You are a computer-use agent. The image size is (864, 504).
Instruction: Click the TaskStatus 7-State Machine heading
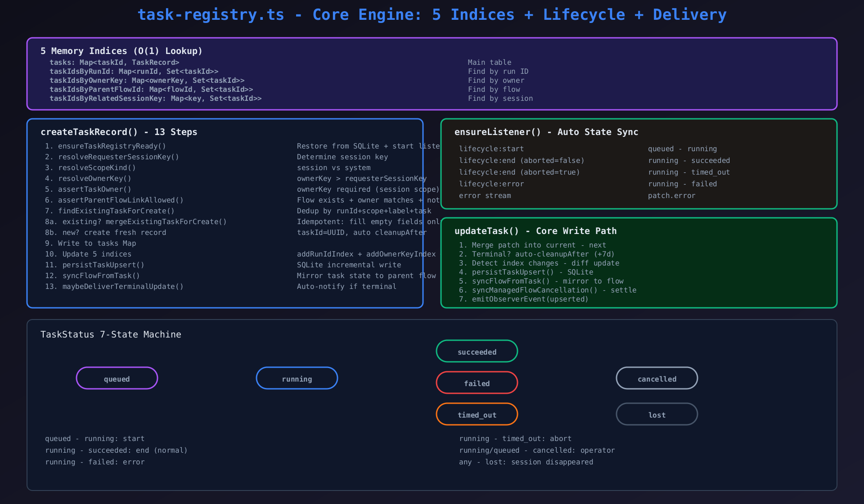tap(111, 334)
